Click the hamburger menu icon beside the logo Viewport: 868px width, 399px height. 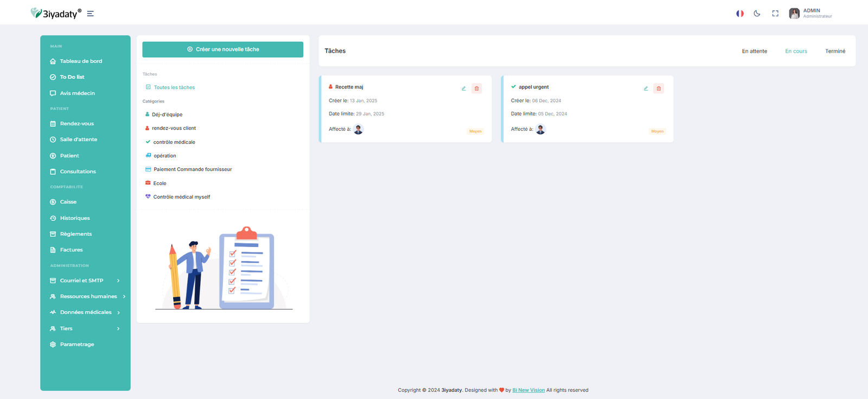(91, 14)
